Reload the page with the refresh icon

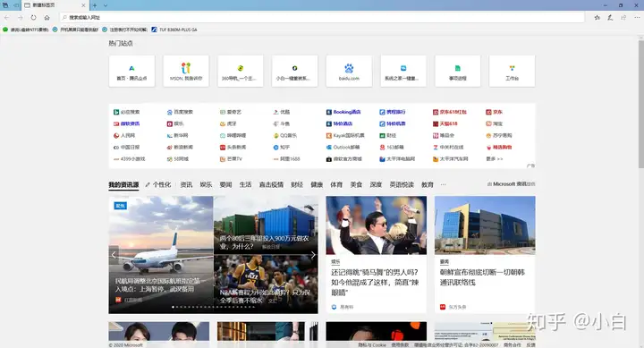(x=33, y=18)
